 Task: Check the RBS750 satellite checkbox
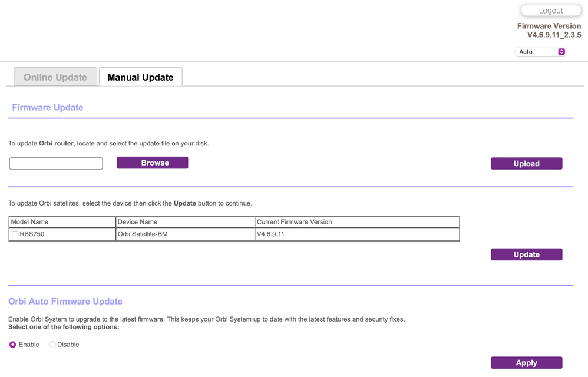click(x=15, y=234)
